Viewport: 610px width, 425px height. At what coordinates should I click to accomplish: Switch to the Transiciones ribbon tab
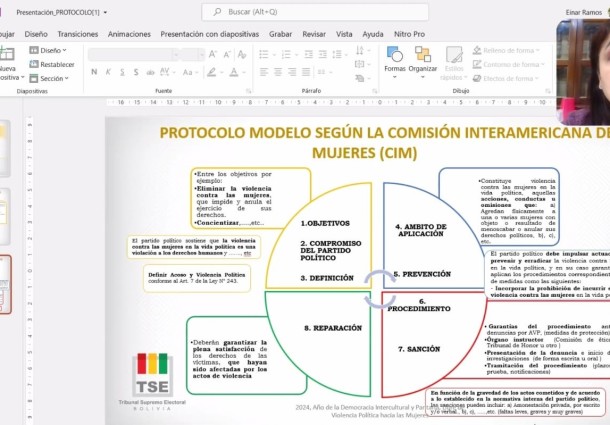click(78, 33)
